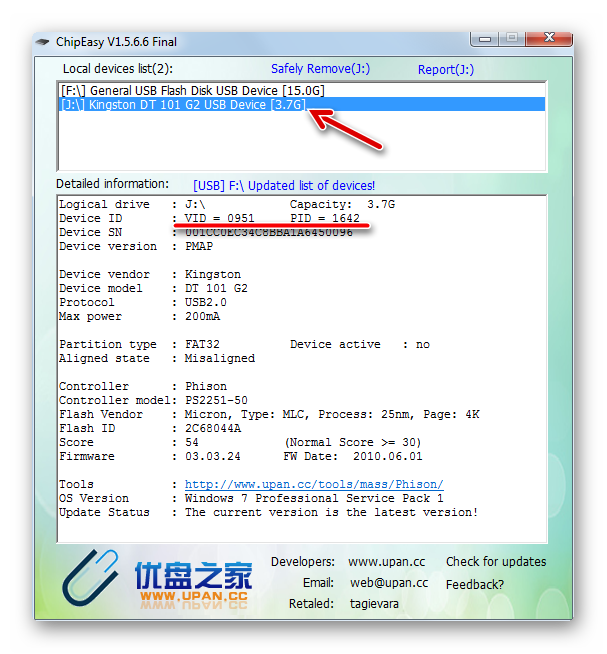Image resolution: width=607 pixels, height=654 pixels.
Task: Click Protocol USB2.0 value
Action: click(206, 302)
